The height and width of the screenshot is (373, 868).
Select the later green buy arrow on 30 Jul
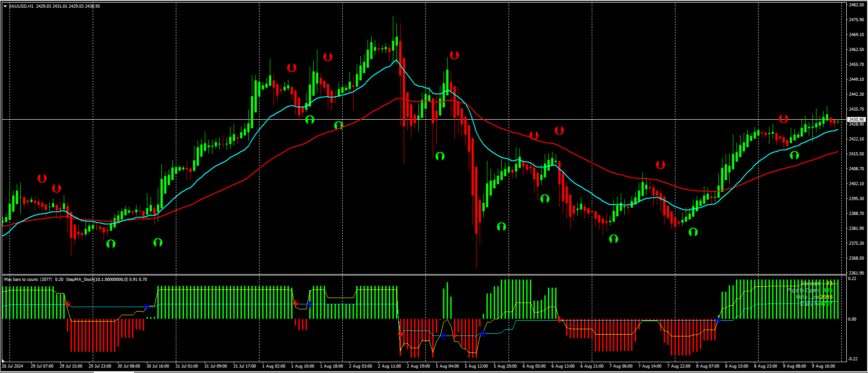tap(158, 242)
